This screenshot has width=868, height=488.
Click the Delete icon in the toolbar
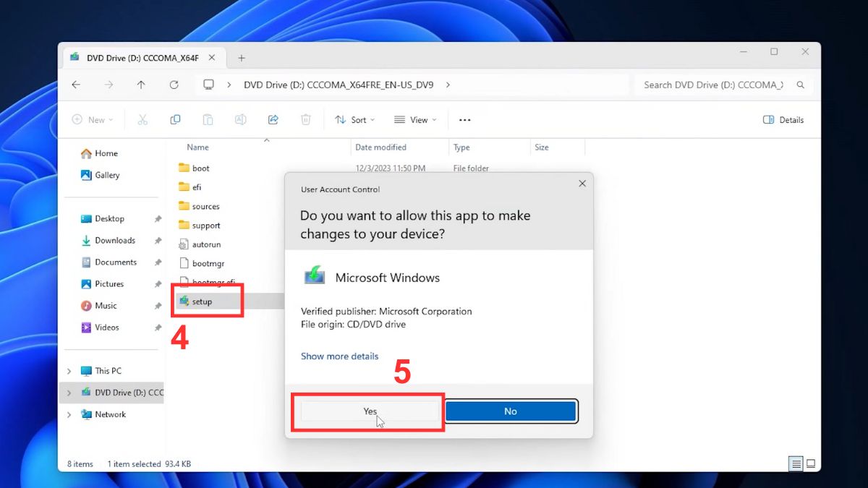pos(305,119)
